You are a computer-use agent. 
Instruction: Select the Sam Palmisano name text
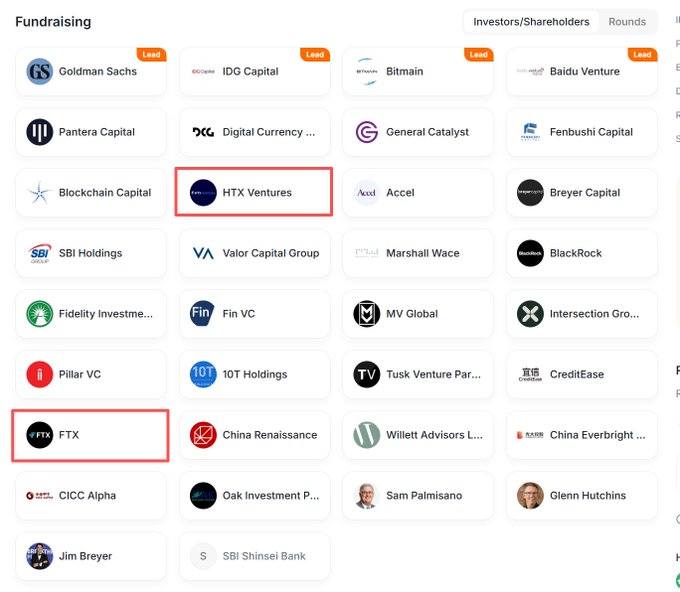tap(424, 495)
